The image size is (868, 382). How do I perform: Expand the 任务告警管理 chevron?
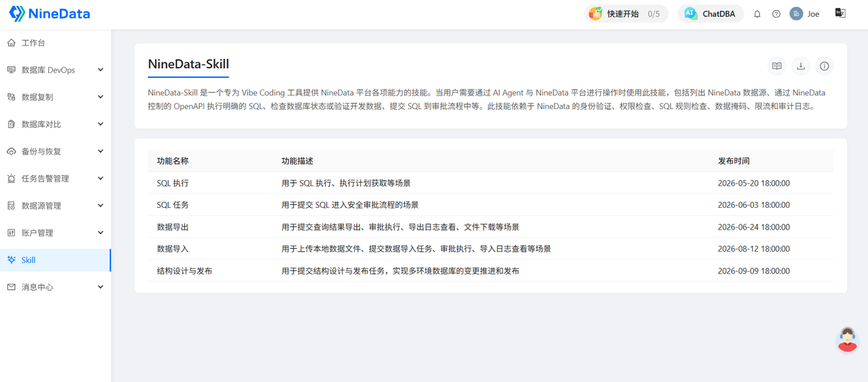point(100,178)
